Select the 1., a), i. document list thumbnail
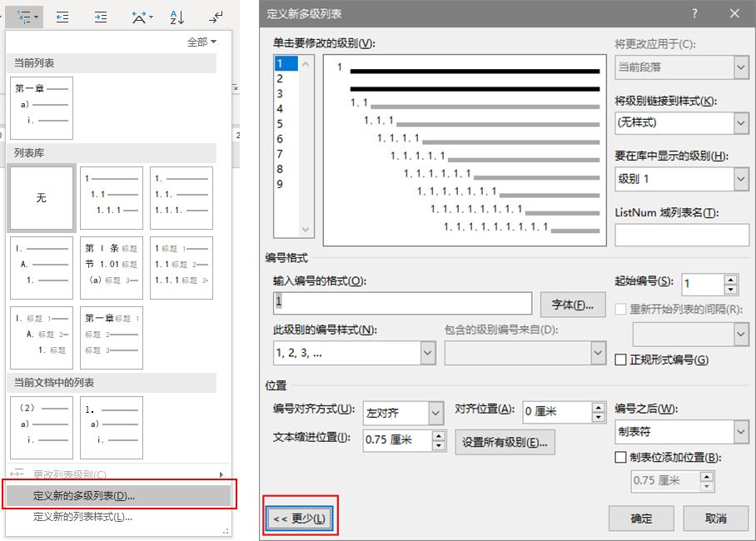Viewport: 756px width, 541px height. [112, 428]
